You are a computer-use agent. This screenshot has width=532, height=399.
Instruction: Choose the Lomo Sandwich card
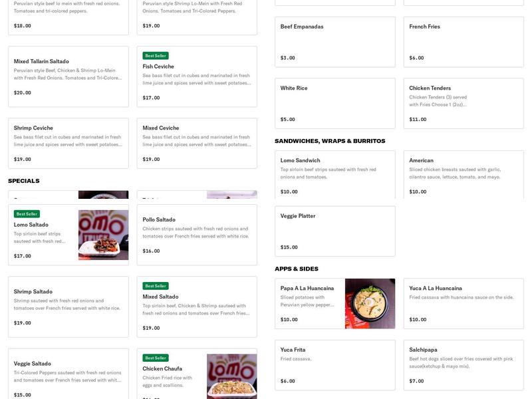334,174
